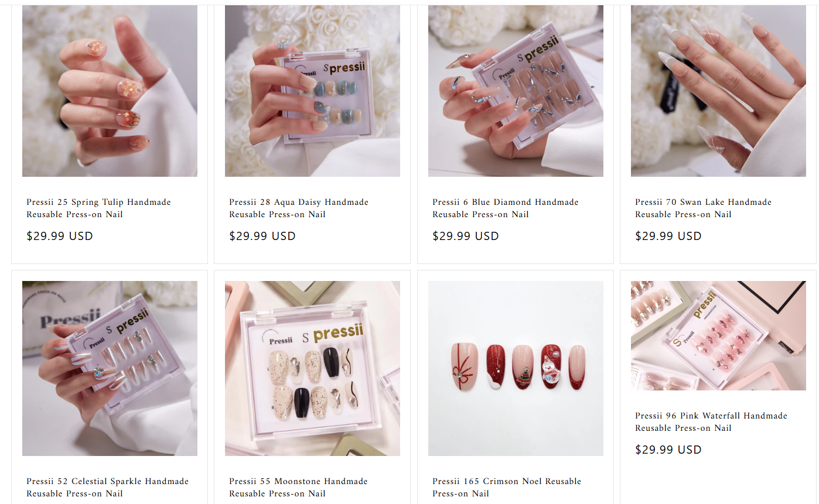Click Pressii 25 Spring Tulip title link
The width and height of the screenshot is (819, 504).
point(98,208)
